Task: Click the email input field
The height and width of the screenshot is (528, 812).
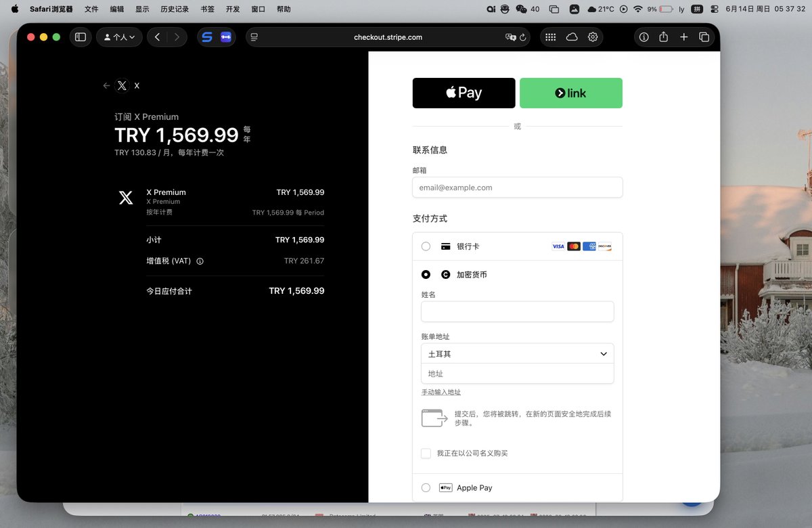Action: 518,188
